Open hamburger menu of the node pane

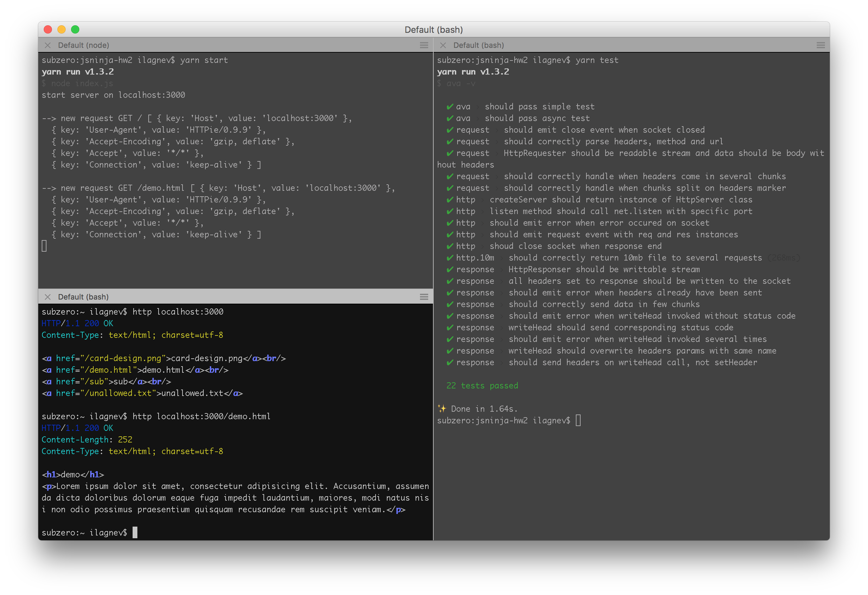click(x=424, y=45)
